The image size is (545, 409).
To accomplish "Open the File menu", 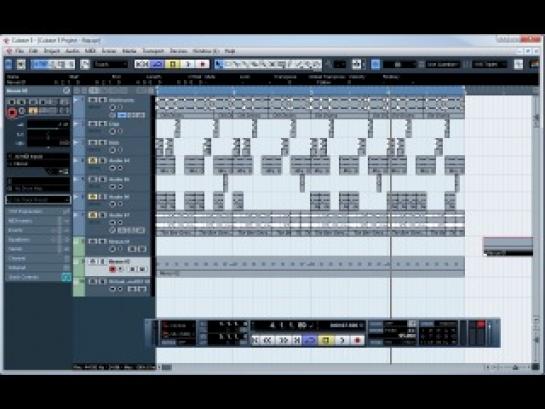I will (19, 51).
